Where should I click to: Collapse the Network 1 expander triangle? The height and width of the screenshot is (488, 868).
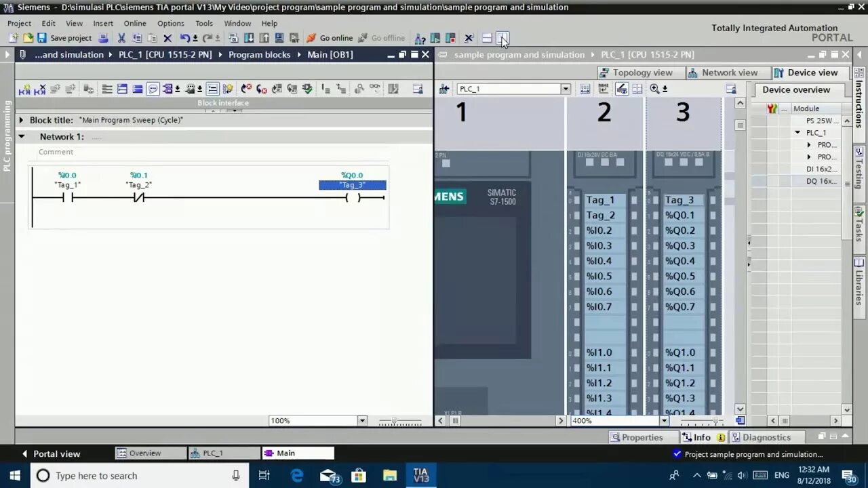(22, 136)
